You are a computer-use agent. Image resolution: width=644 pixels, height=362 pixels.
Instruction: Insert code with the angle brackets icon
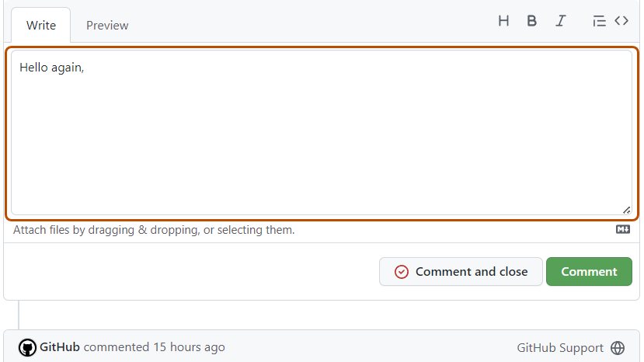point(621,21)
